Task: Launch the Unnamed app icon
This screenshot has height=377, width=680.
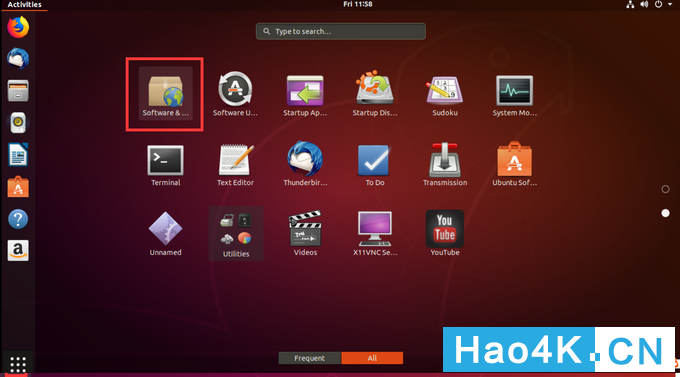Action: point(166,233)
